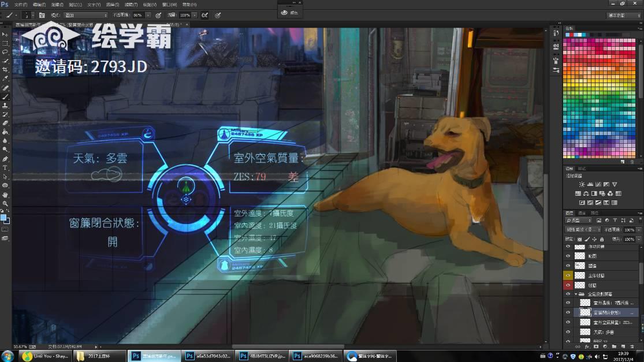Open Windows Start button
Viewport: 644px width, 362px height.
8,356
